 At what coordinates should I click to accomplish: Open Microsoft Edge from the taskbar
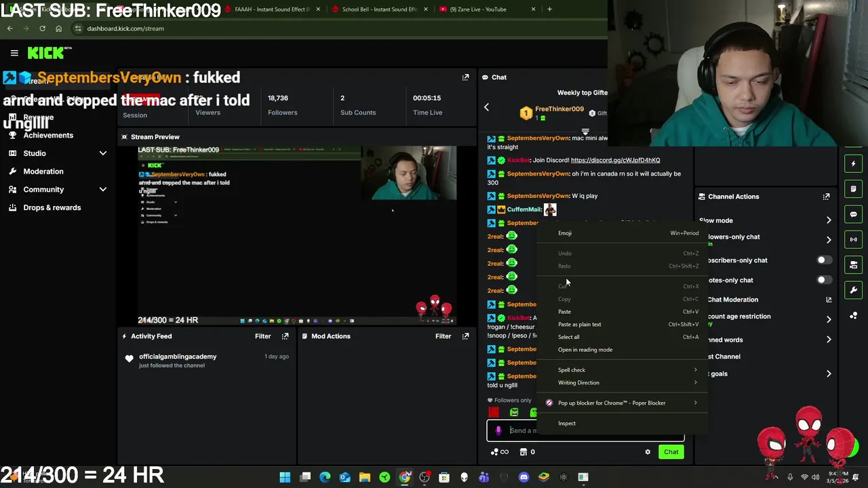point(325,477)
